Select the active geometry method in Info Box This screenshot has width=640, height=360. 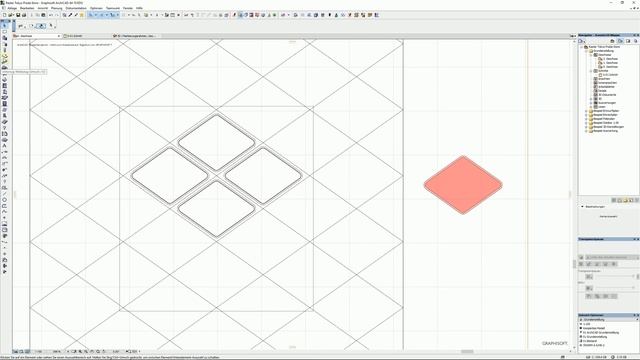pyautogui.click(x=41, y=26)
